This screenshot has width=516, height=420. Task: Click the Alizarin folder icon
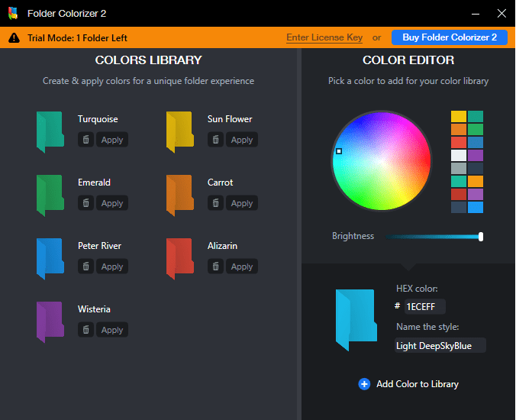point(179,259)
